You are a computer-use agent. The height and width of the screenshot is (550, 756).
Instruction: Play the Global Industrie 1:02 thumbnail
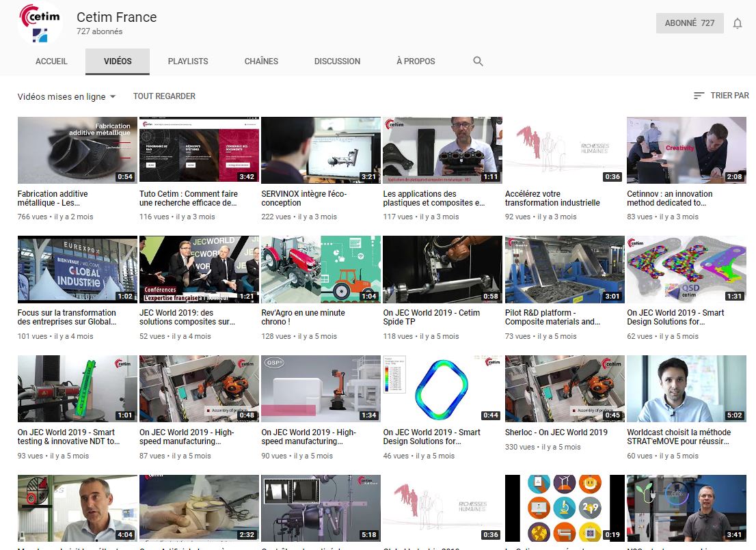(x=77, y=269)
